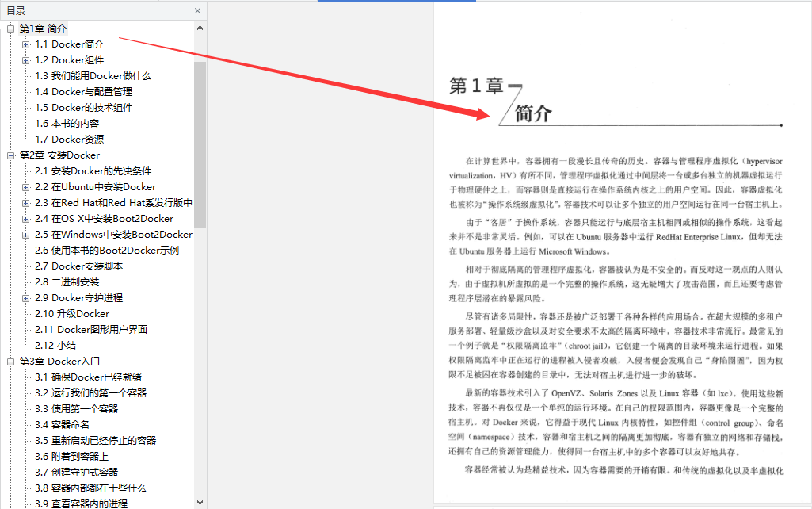
Task: Expand the 2.2 在Ubuntu中安装Docker node
Action: coord(25,187)
